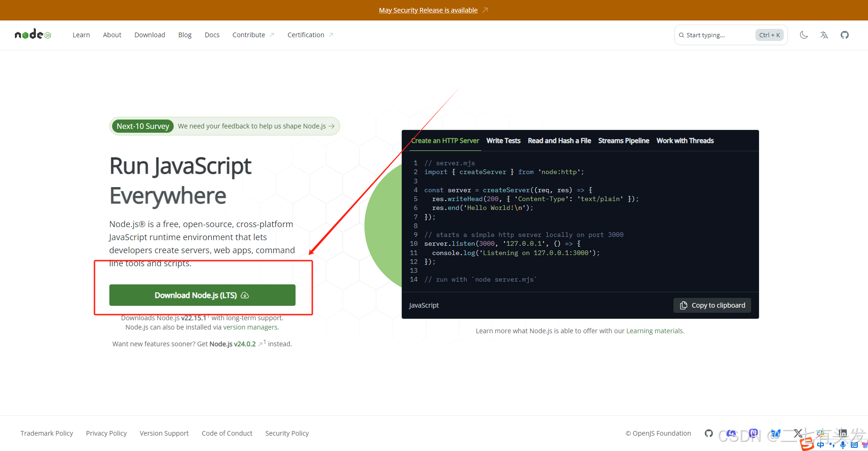Open the Code of Conduct footer link
This screenshot has height=451, width=868.
coord(227,433)
